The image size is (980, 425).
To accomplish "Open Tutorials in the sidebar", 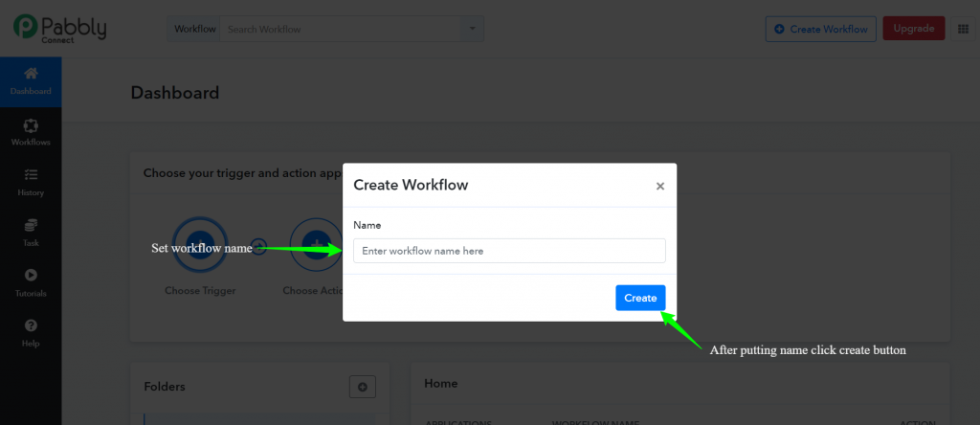I will click(x=31, y=283).
